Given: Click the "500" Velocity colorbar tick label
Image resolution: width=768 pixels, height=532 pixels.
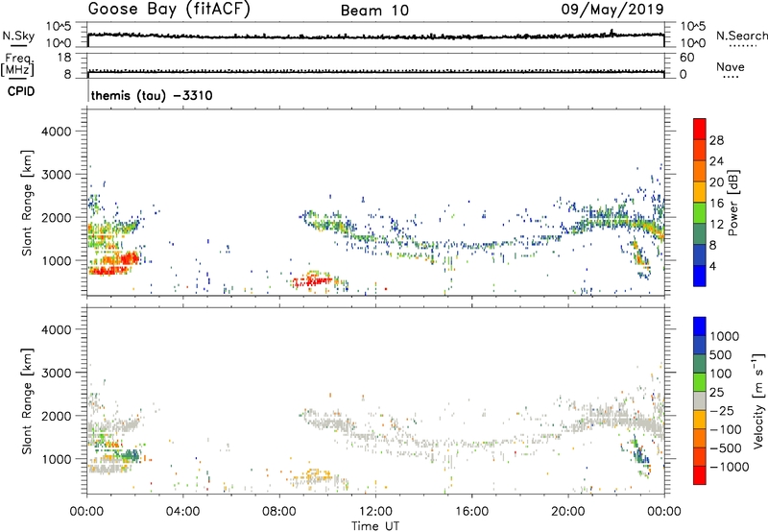Looking at the screenshot, I should tap(721, 354).
